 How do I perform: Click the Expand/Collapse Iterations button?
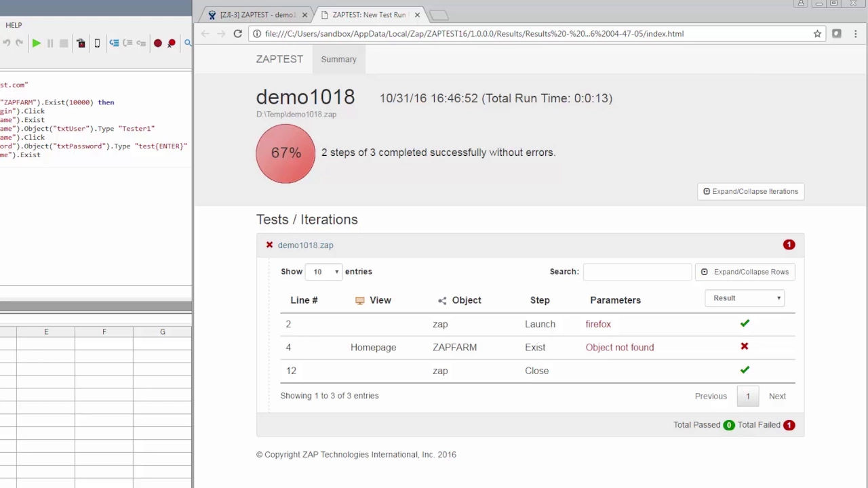[x=751, y=191]
